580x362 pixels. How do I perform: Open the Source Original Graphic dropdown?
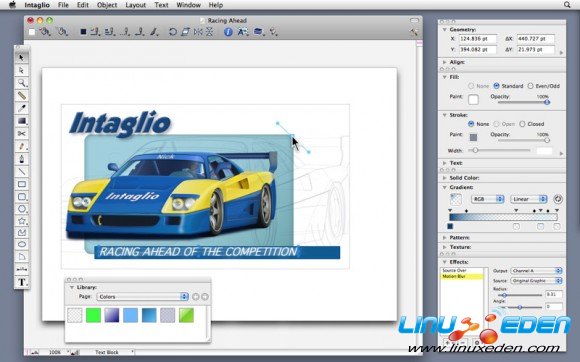(x=536, y=281)
